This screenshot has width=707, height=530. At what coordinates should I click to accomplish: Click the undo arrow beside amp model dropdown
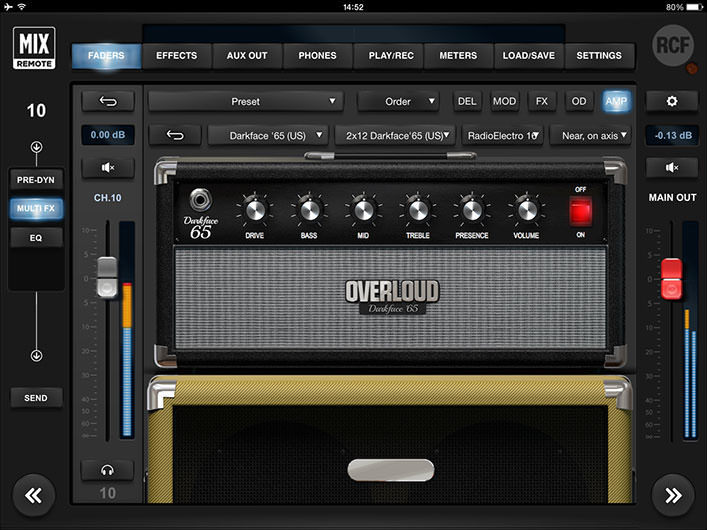click(174, 135)
